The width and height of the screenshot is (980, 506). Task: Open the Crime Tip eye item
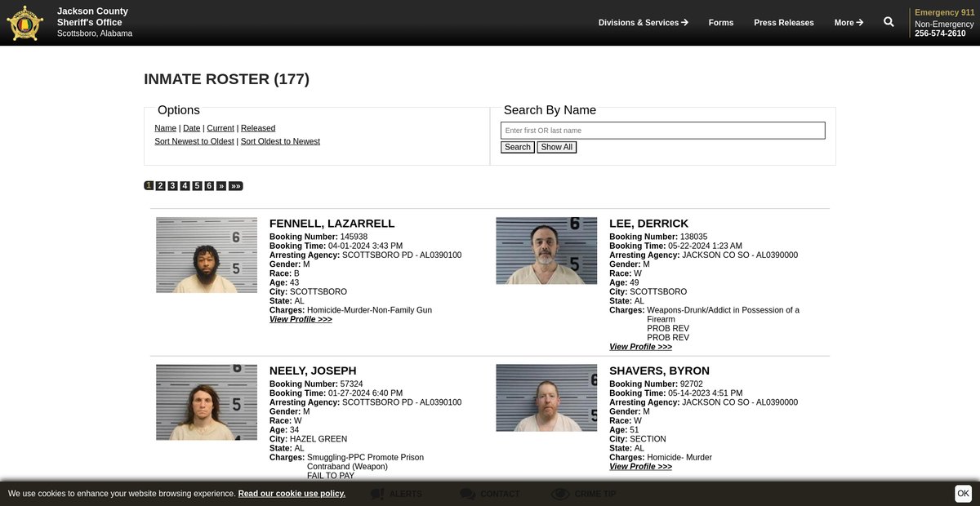point(583,494)
